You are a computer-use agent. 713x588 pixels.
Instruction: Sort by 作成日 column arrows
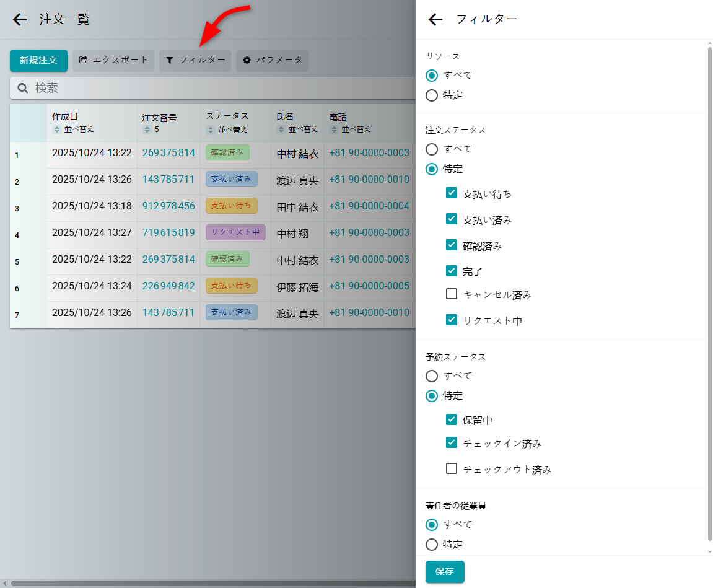click(57, 129)
